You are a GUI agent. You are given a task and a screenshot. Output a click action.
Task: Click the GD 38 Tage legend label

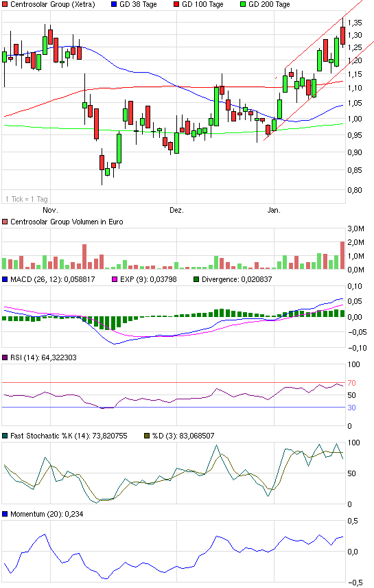tap(138, 5)
